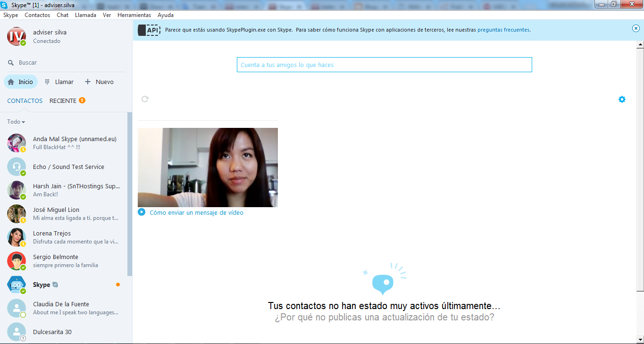
Task: Open the adviser silva profile avatar
Action: pyautogui.click(x=17, y=36)
